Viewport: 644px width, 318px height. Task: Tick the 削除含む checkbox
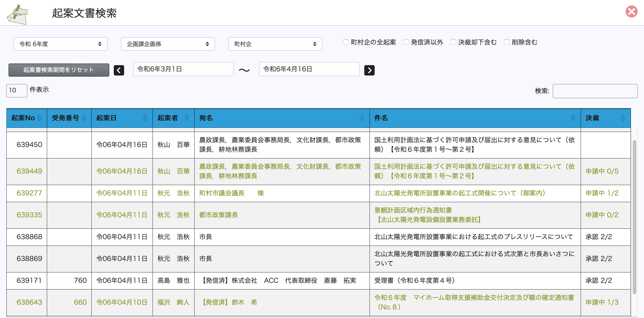507,42
